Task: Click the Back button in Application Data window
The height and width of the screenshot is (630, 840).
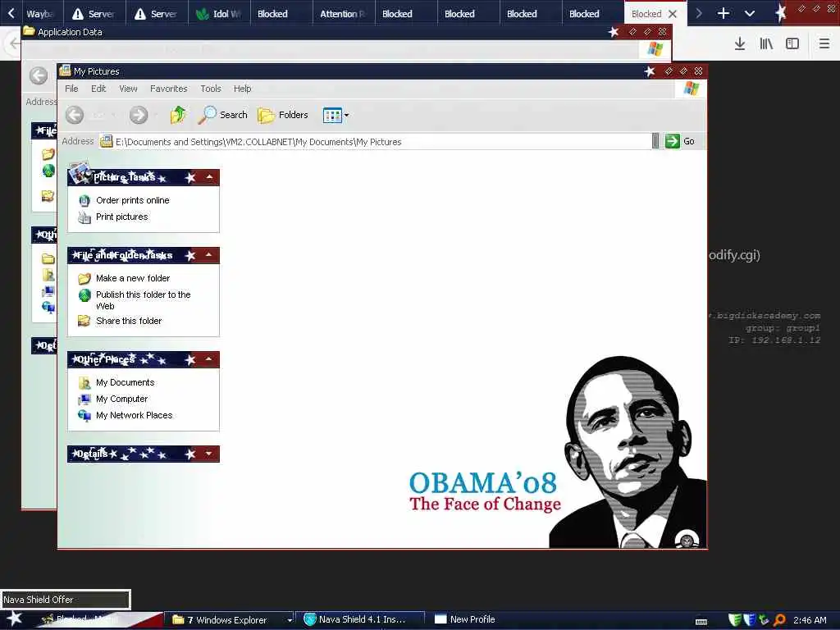Action: click(38, 75)
